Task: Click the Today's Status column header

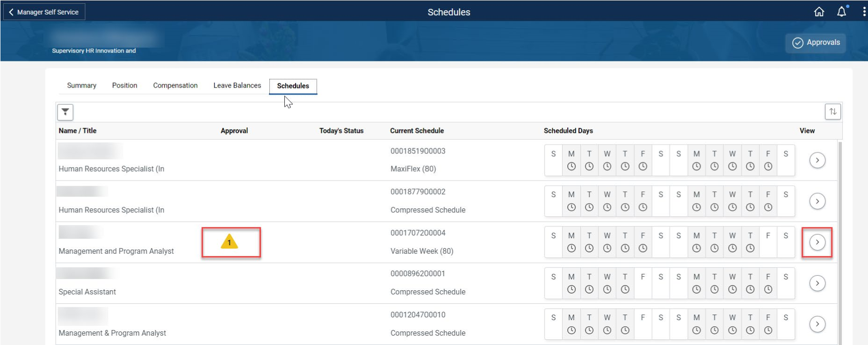Action: [x=341, y=131]
